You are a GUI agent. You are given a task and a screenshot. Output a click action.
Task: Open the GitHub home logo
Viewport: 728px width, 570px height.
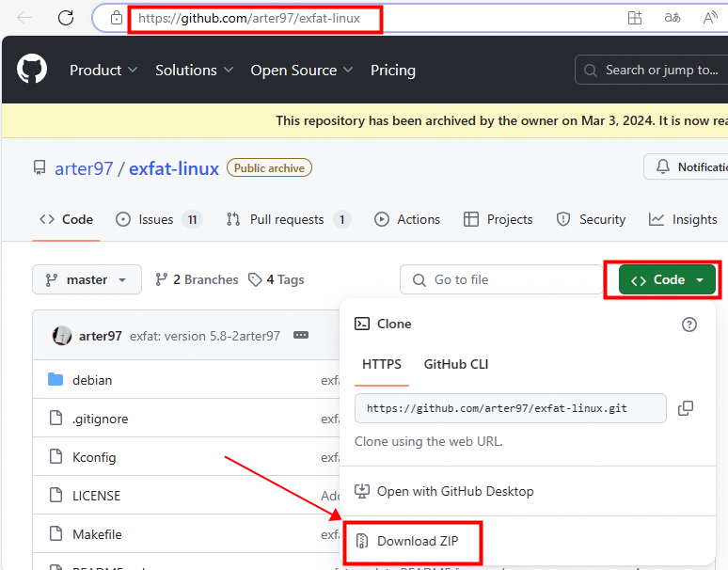[32, 69]
